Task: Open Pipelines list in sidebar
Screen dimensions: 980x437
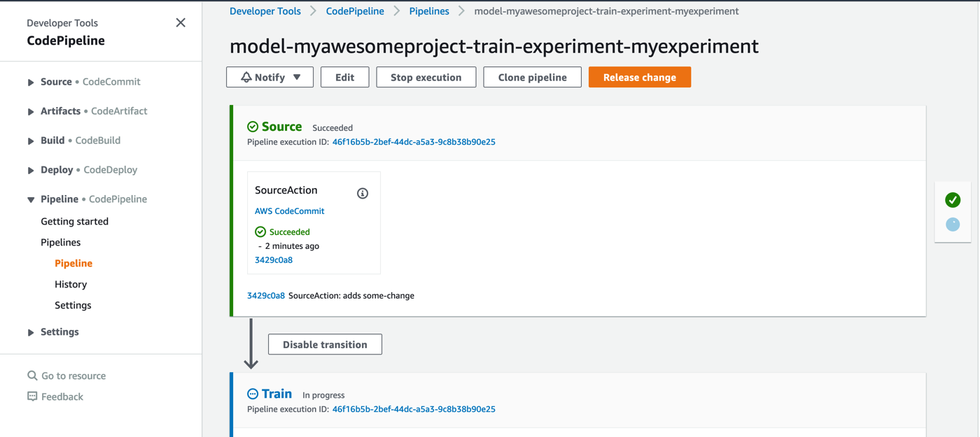Action: tap(60, 243)
